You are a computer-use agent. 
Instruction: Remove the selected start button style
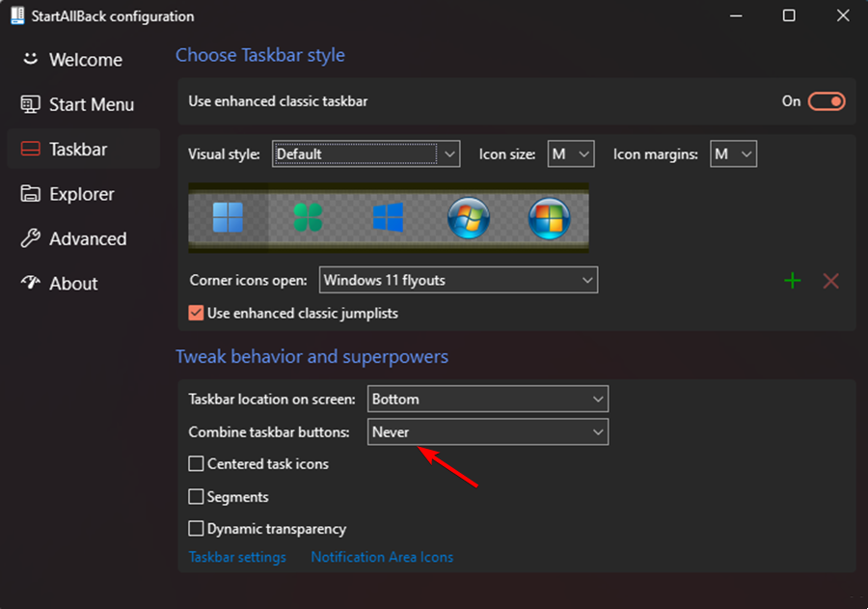click(x=830, y=281)
